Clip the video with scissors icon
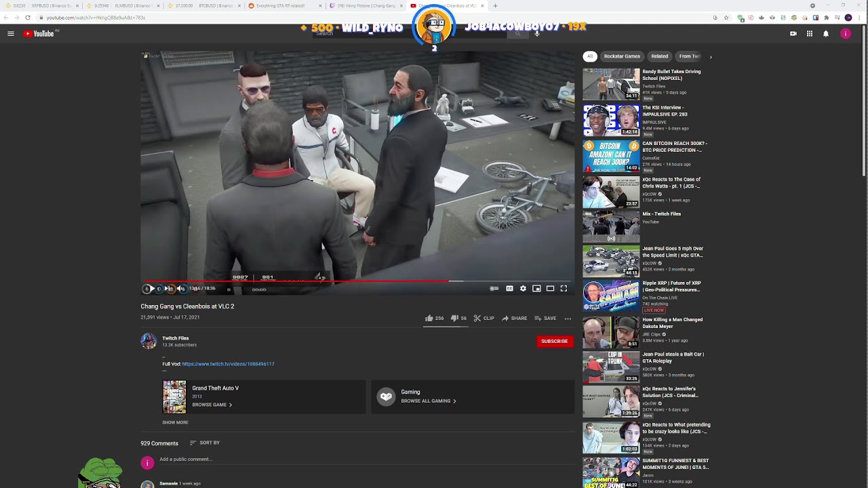Viewport: 868px width, 488px height. 484,318
